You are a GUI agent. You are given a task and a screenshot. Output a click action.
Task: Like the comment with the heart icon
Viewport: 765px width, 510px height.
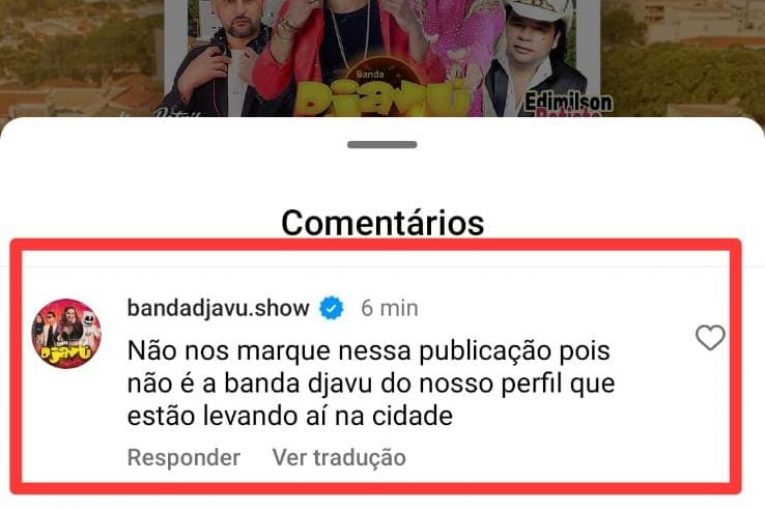click(x=710, y=337)
